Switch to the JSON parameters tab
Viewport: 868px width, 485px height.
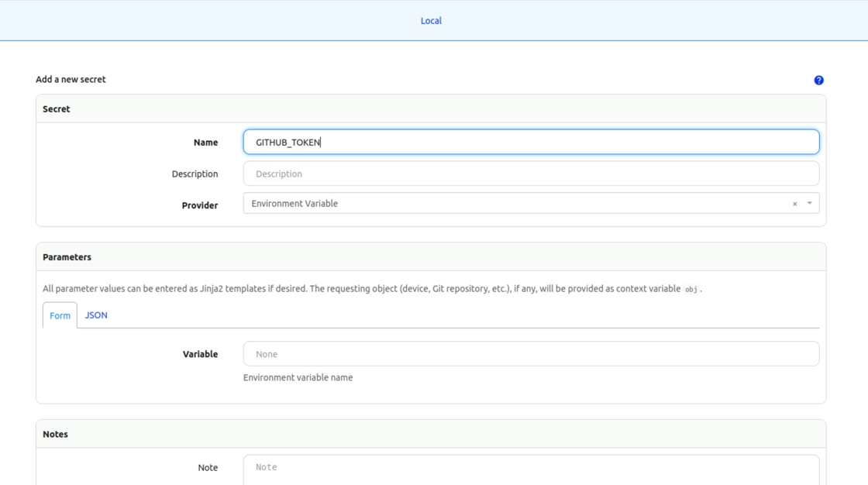(x=96, y=315)
